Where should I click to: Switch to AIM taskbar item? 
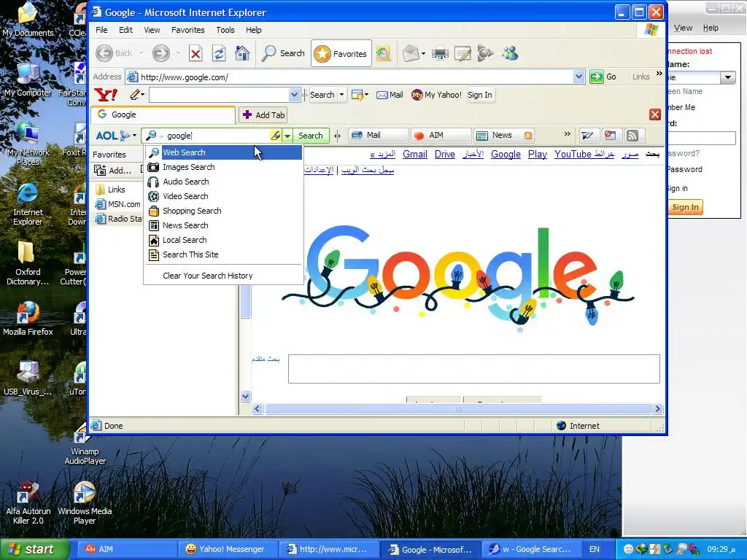[125, 549]
